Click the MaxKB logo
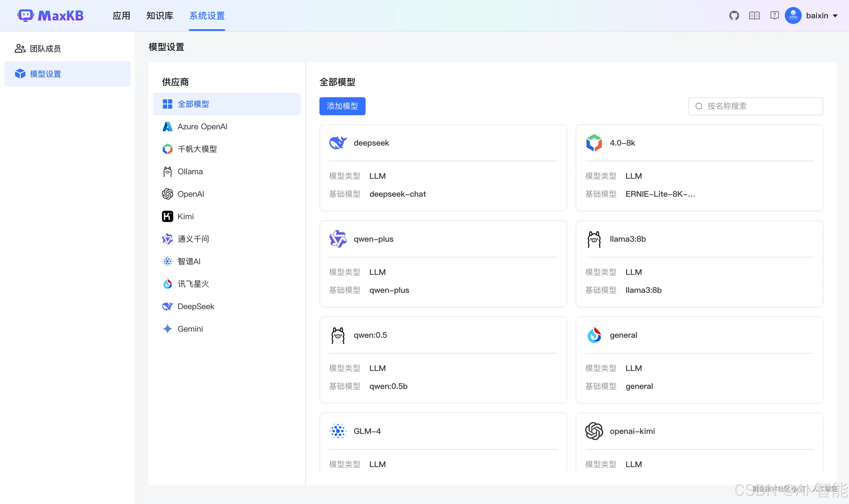The height and width of the screenshot is (504, 849). point(50,16)
